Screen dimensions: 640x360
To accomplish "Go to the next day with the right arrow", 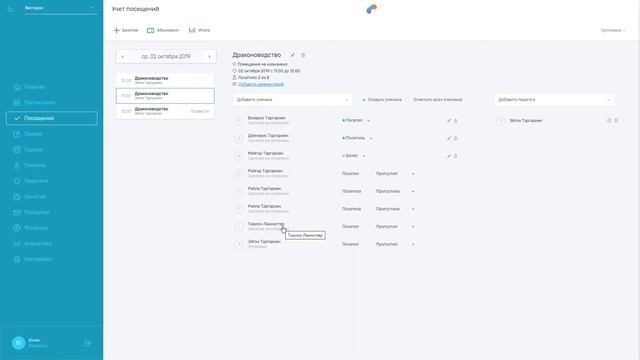I will (209, 57).
